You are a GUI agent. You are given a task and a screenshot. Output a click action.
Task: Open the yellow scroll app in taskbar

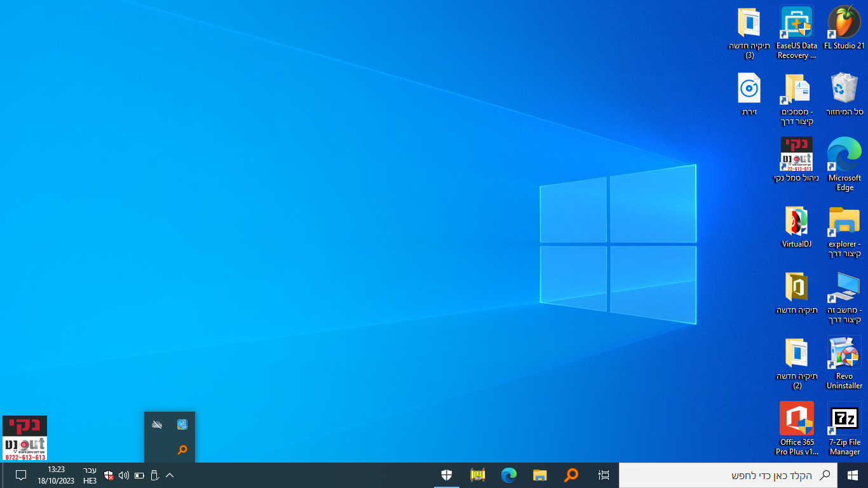(x=478, y=475)
